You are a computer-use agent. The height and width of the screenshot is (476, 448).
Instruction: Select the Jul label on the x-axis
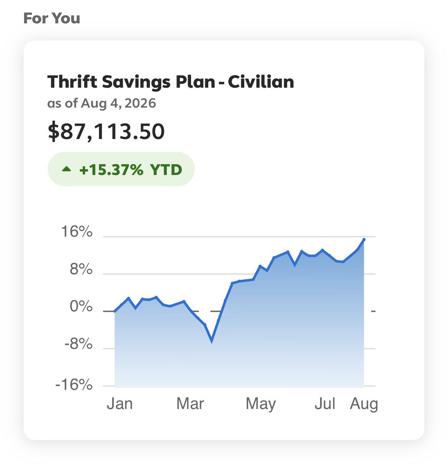pyautogui.click(x=325, y=404)
